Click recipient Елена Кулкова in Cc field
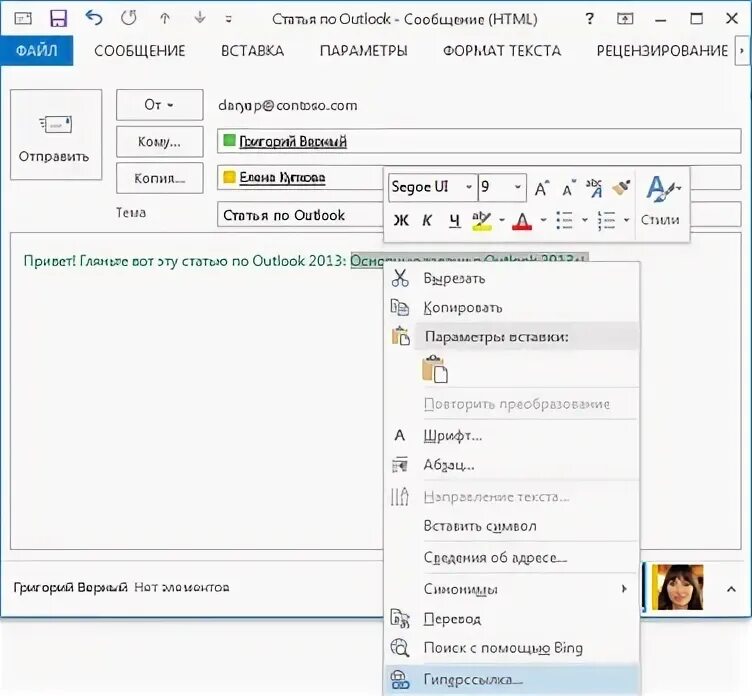This screenshot has width=752, height=696. [x=282, y=177]
